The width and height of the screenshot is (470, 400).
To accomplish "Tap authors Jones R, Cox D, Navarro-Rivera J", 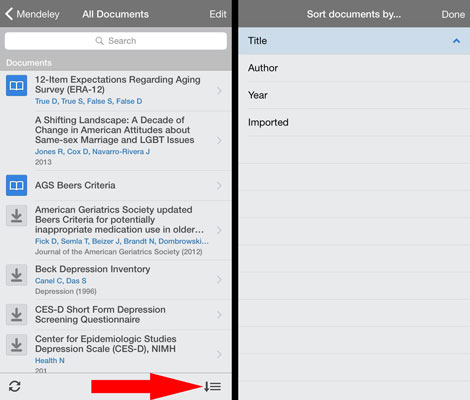I will point(92,152).
